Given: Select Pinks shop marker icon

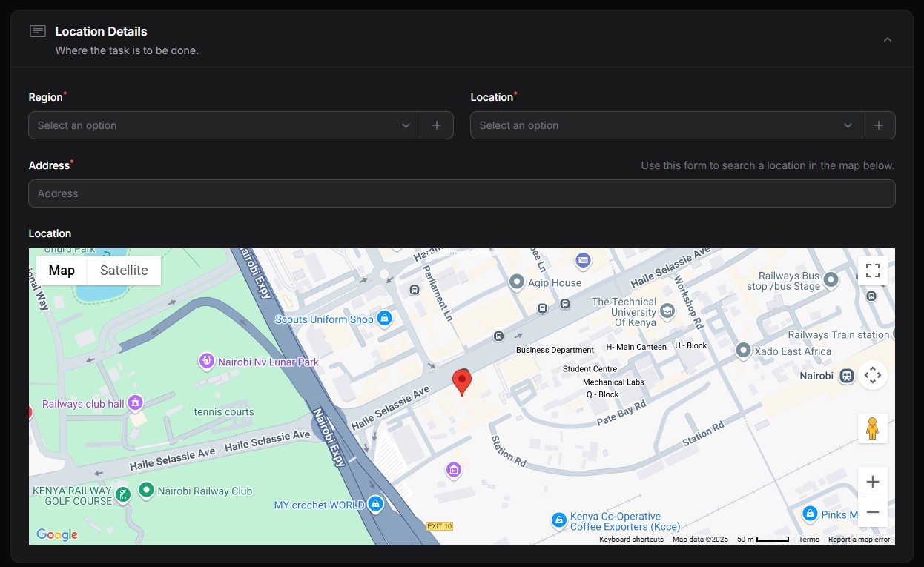Looking at the screenshot, I should [810, 514].
